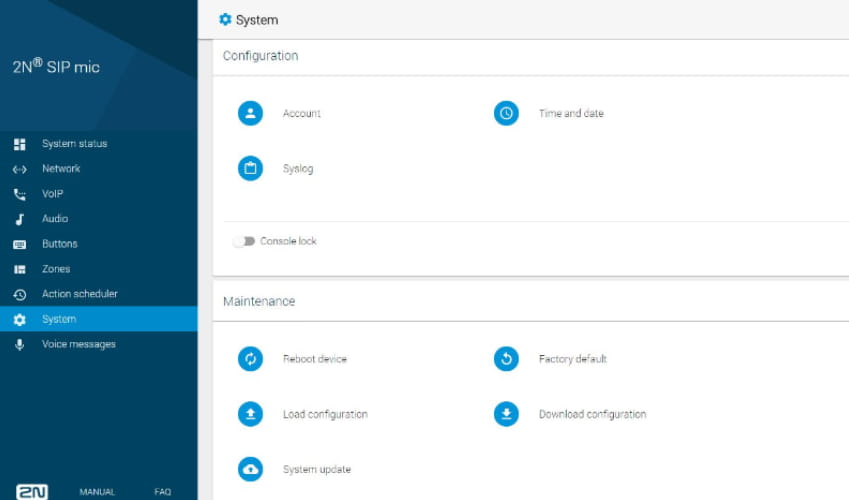Click the Download configuration icon
The image size is (849, 500).
(506, 414)
